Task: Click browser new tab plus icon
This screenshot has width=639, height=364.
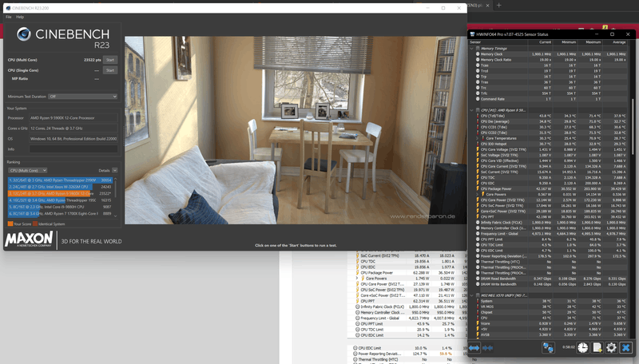Action: 498,6
